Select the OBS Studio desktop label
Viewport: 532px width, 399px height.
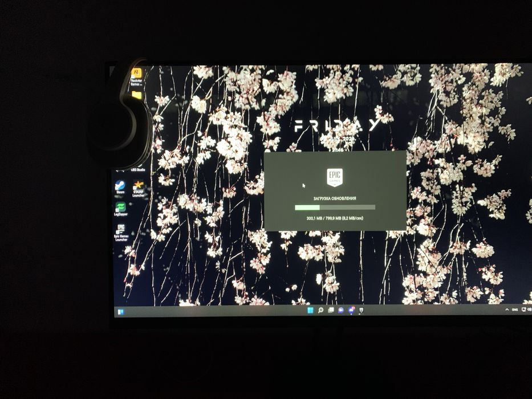click(x=138, y=170)
